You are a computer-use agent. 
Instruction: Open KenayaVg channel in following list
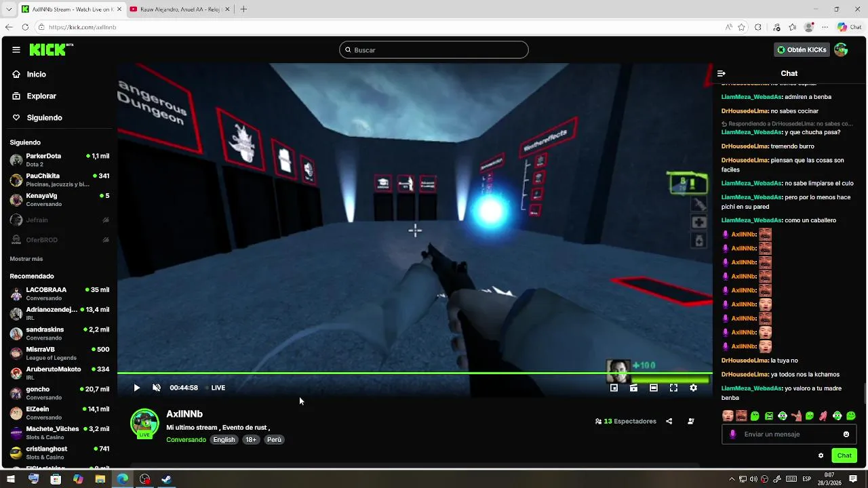(x=59, y=200)
